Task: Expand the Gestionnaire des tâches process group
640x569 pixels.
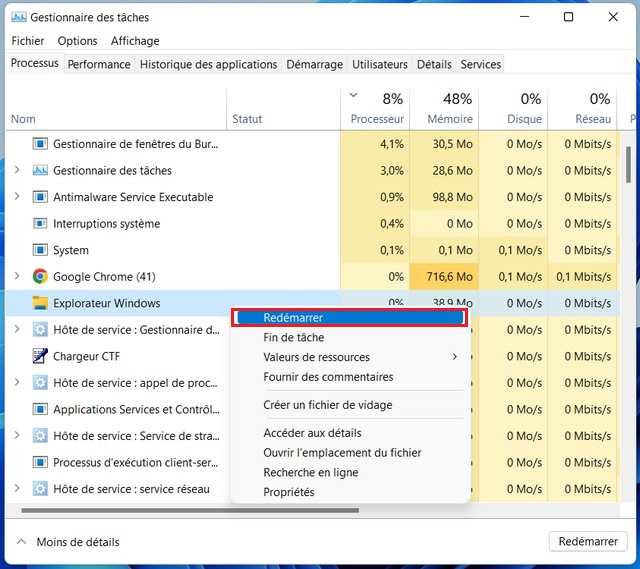Action: coord(17,170)
